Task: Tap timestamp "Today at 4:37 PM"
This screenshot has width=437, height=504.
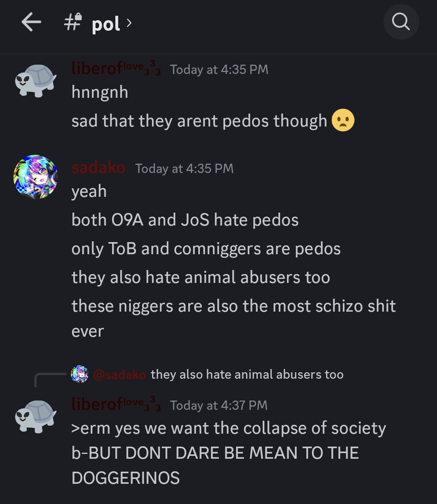Action: tap(218, 405)
